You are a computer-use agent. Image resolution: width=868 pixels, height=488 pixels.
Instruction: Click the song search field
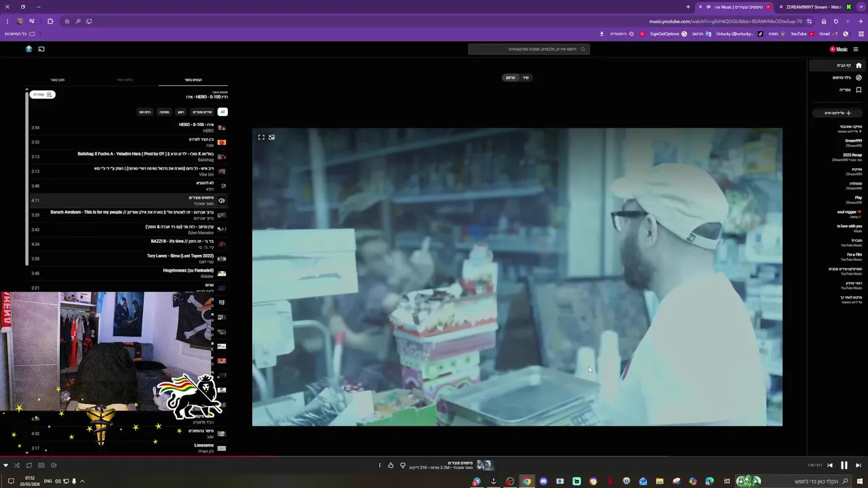point(529,49)
